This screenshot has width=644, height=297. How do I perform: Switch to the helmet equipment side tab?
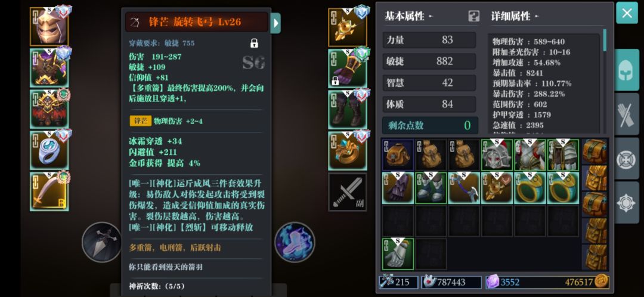click(627, 70)
